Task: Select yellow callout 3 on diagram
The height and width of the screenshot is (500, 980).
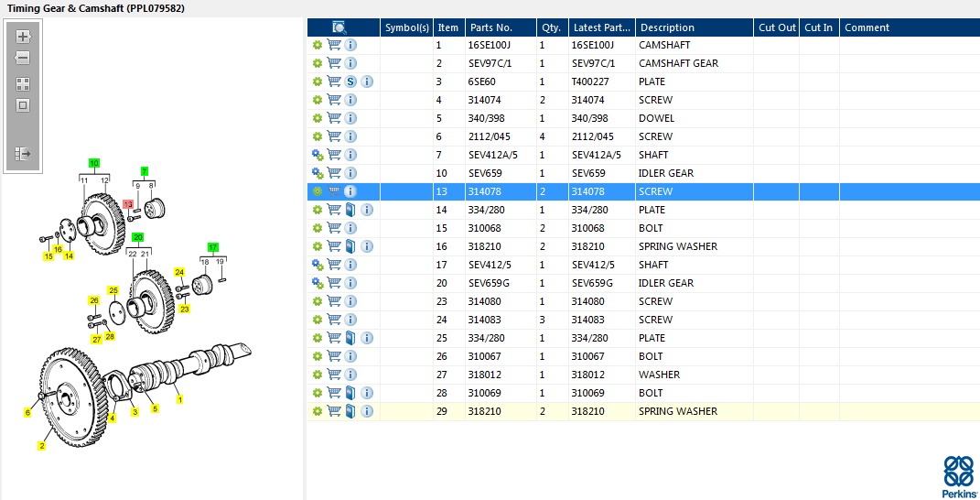Action: 135,411
